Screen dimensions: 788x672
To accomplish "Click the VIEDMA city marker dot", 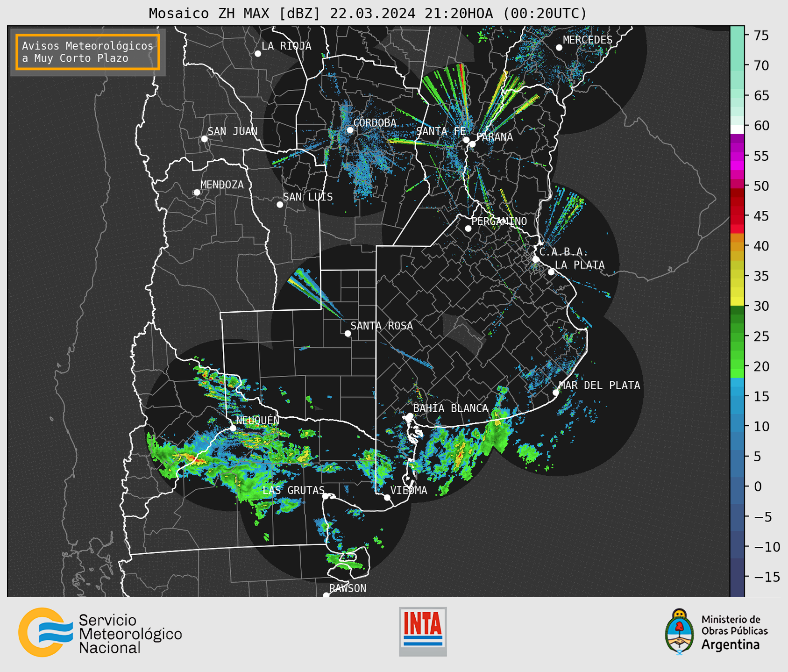I will click(x=387, y=498).
